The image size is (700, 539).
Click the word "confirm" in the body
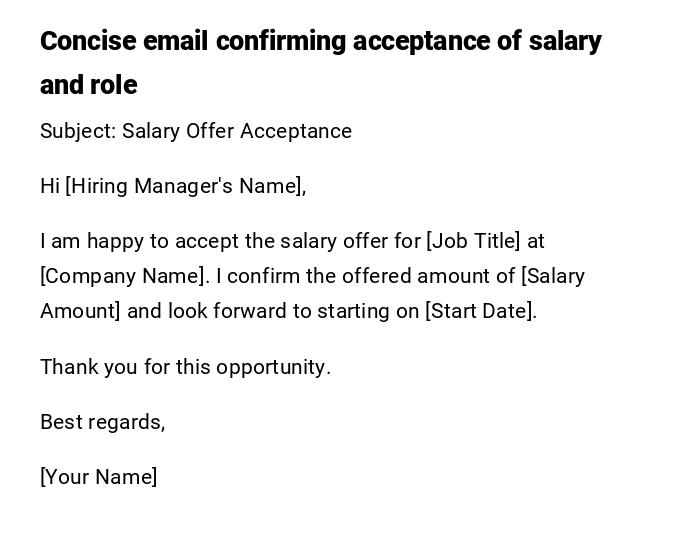tap(265, 276)
